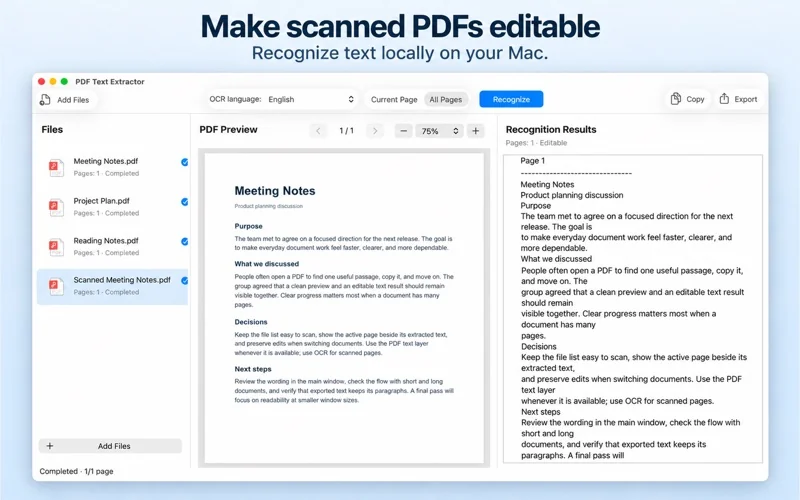Click the Copy icon in the toolbar

click(676, 98)
